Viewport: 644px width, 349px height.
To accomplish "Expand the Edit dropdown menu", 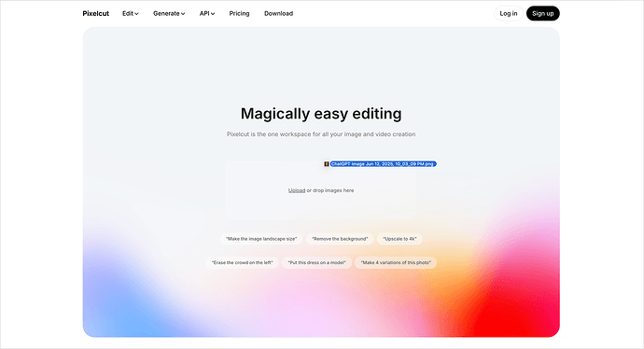I will pyautogui.click(x=130, y=14).
